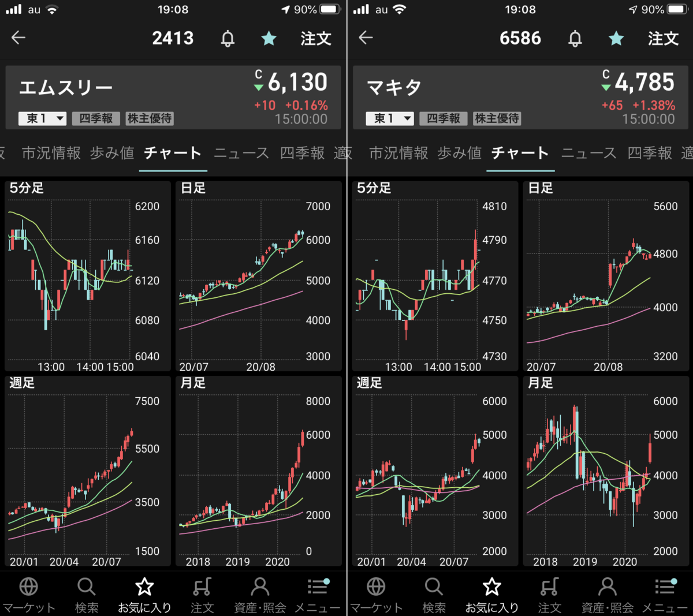Viewport: 693px width, 616px height.
Task: Switch to the 歩み値 tab on the right screen
Action: click(x=460, y=153)
